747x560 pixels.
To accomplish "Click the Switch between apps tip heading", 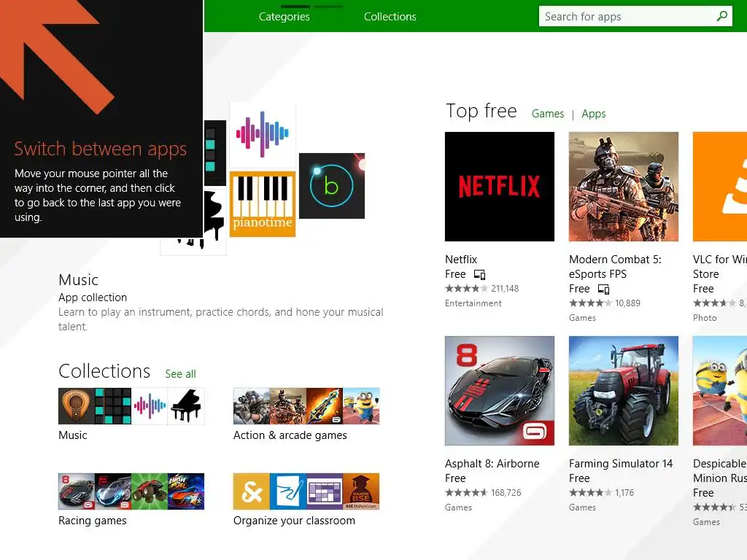I will pos(101,149).
